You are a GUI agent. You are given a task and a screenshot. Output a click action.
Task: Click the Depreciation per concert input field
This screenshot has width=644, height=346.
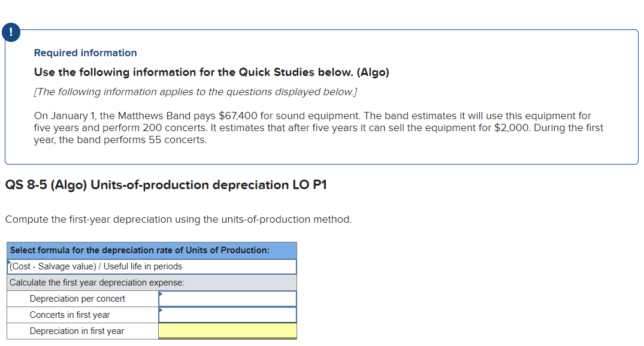pos(228,298)
